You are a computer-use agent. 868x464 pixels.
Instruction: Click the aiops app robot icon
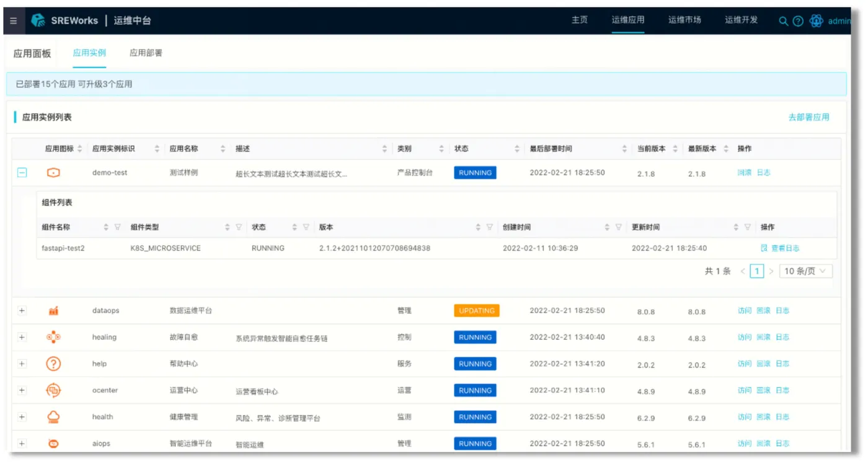pyautogui.click(x=53, y=444)
